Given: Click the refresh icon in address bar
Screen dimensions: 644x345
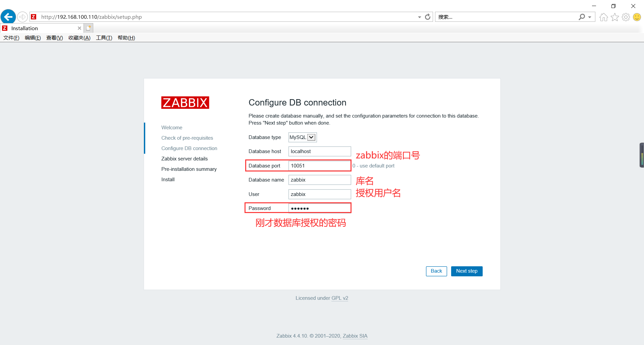Looking at the screenshot, I should [x=428, y=17].
